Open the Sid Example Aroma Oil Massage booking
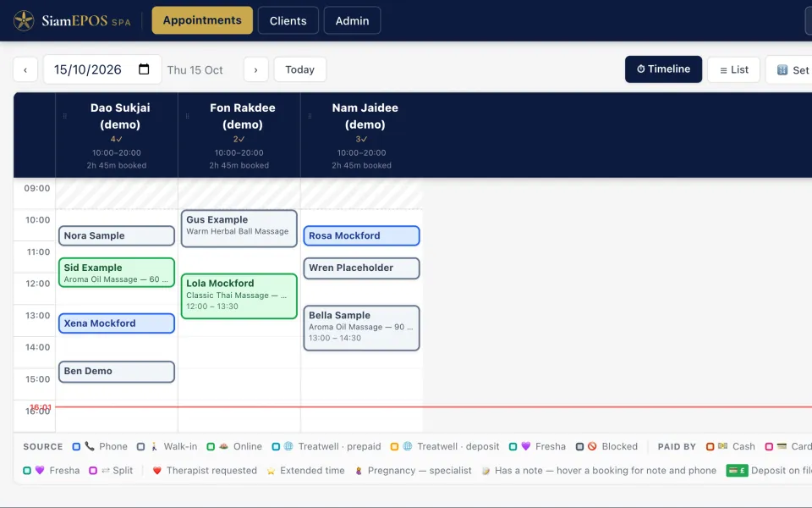812x508 pixels. coord(117,273)
